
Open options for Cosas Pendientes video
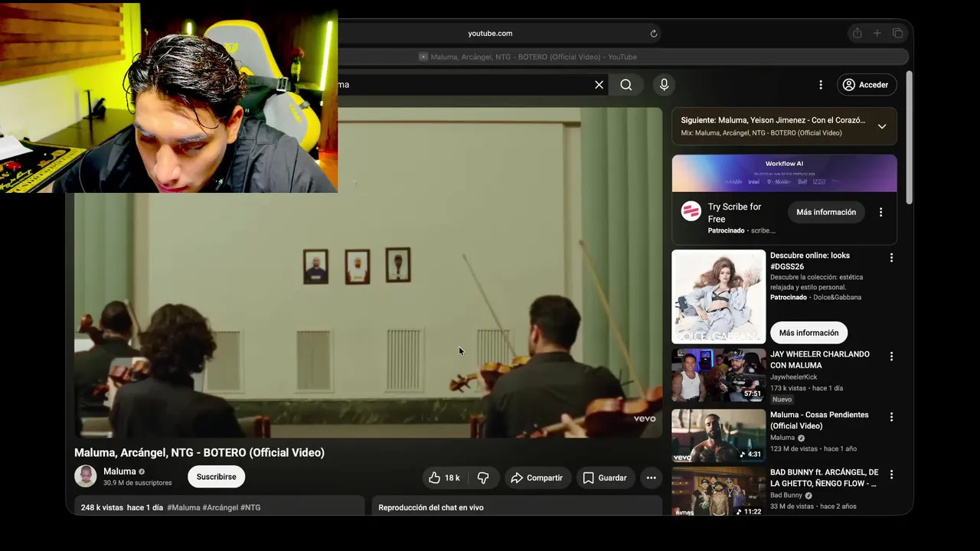pos(891,417)
